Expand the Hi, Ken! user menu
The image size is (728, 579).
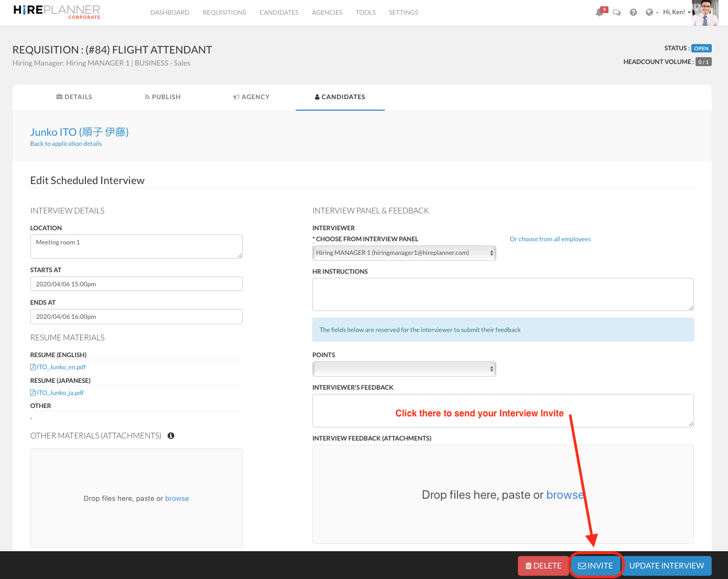click(677, 12)
